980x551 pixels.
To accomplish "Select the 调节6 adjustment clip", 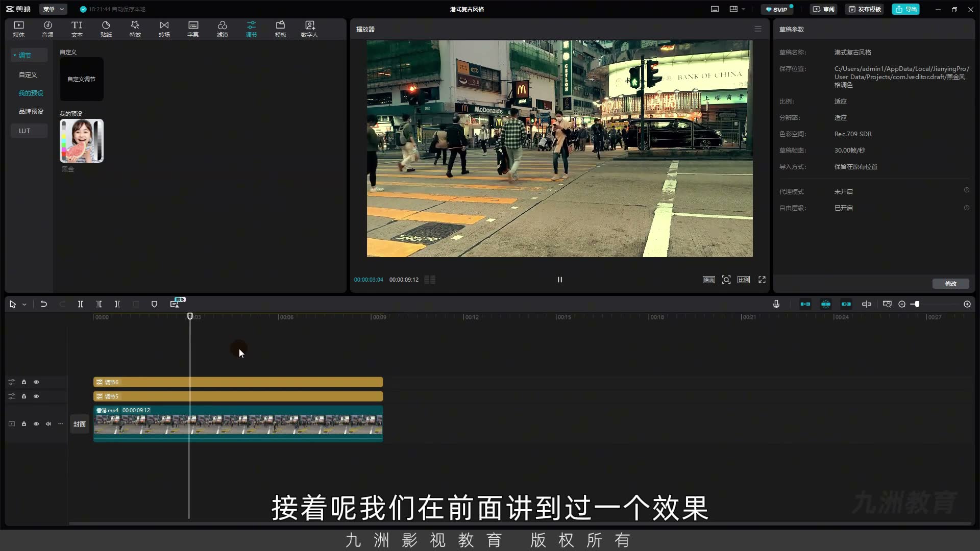I will coord(238,382).
